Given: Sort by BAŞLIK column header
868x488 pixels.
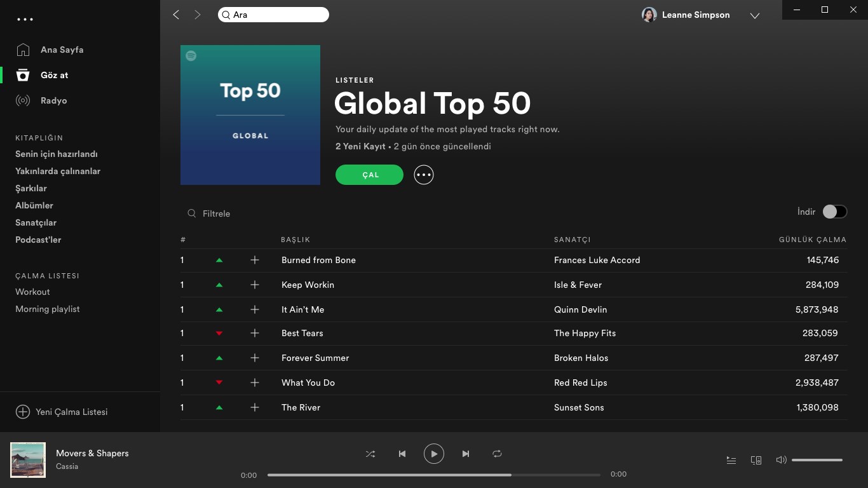Looking at the screenshot, I should coord(295,240).
